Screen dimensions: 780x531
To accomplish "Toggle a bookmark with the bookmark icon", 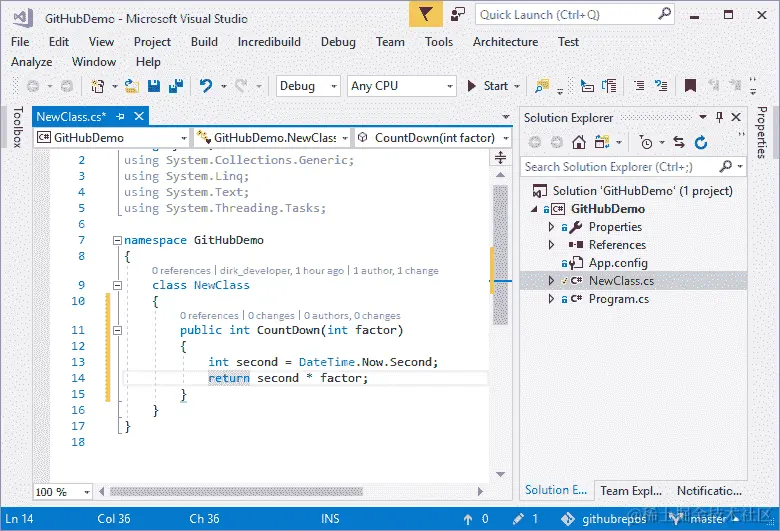I will coord(690,86).
